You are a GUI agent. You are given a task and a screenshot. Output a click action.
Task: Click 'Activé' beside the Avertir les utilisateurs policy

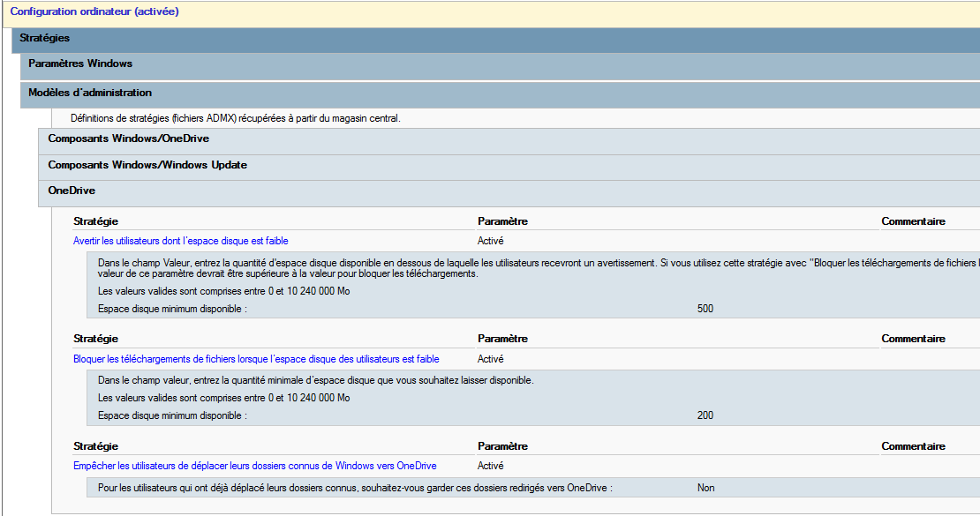(x=490, y=241)
